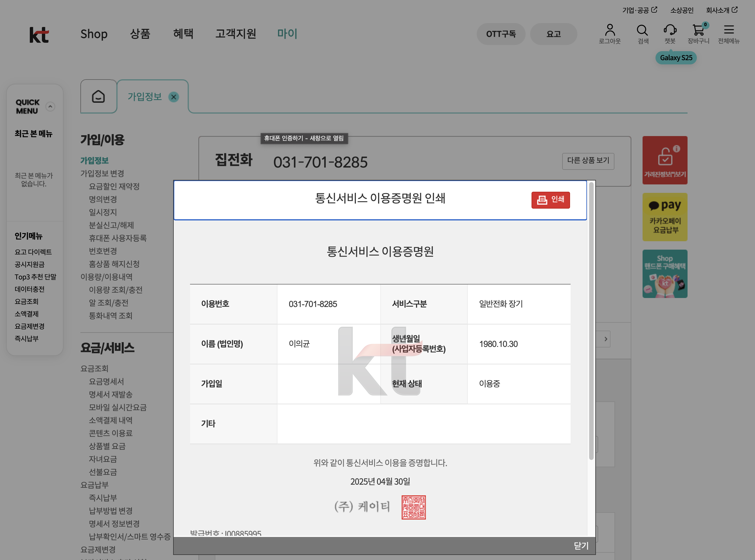Open 납부방법 변경 in sidebar
Image resolution: width=755 pixels, height=560 pixels.
click(110, 511)
